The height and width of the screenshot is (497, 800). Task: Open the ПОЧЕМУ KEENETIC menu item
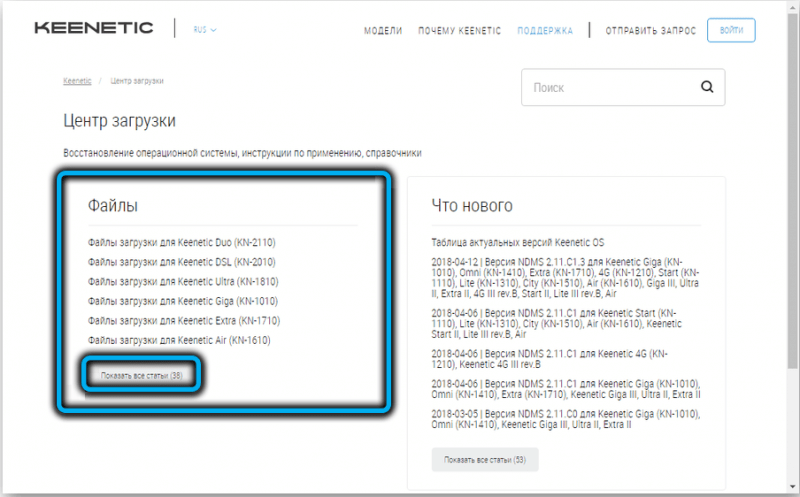[x=459, y=31]
